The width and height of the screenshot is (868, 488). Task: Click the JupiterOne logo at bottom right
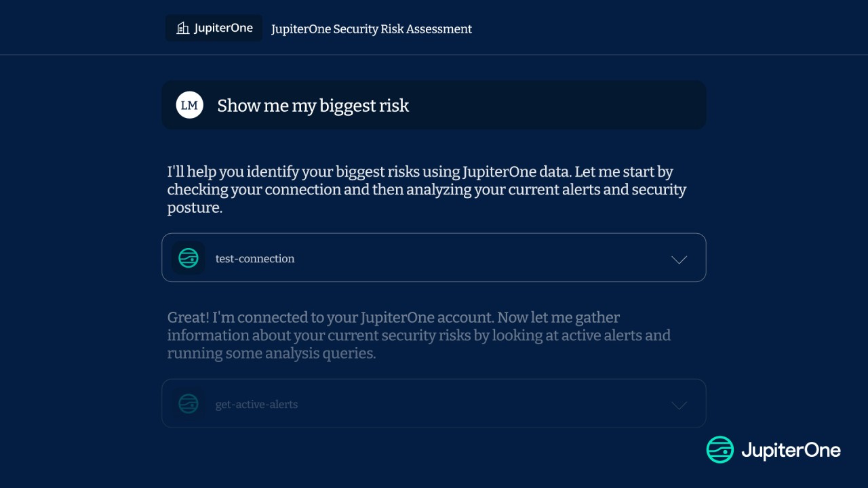tap(773, 450)
